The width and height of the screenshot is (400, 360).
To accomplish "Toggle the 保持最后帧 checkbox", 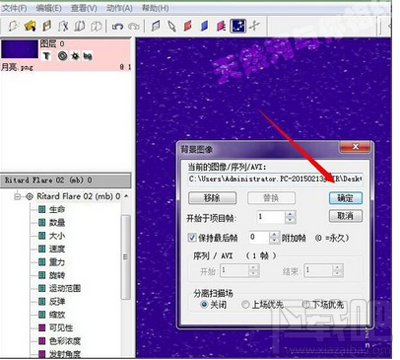I will coord(192,238).
